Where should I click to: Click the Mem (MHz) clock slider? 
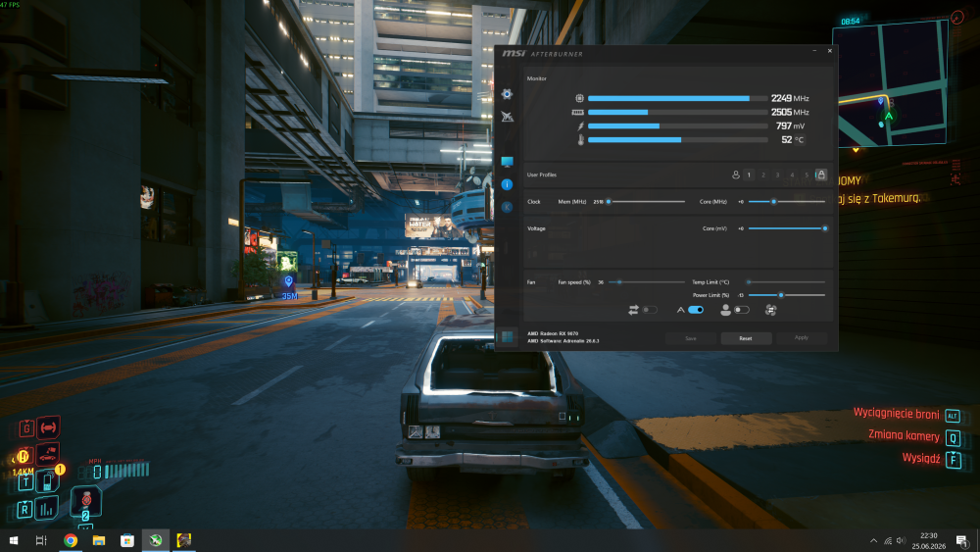pos(646,202)
